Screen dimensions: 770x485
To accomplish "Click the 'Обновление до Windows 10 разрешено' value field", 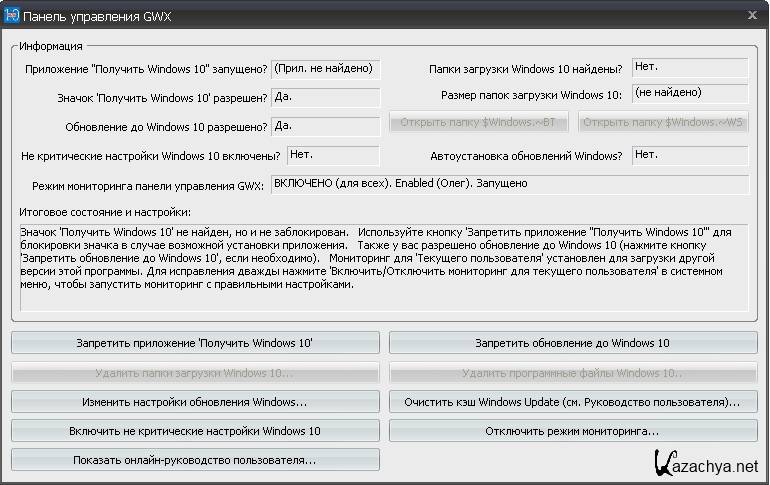I will 325,127.
